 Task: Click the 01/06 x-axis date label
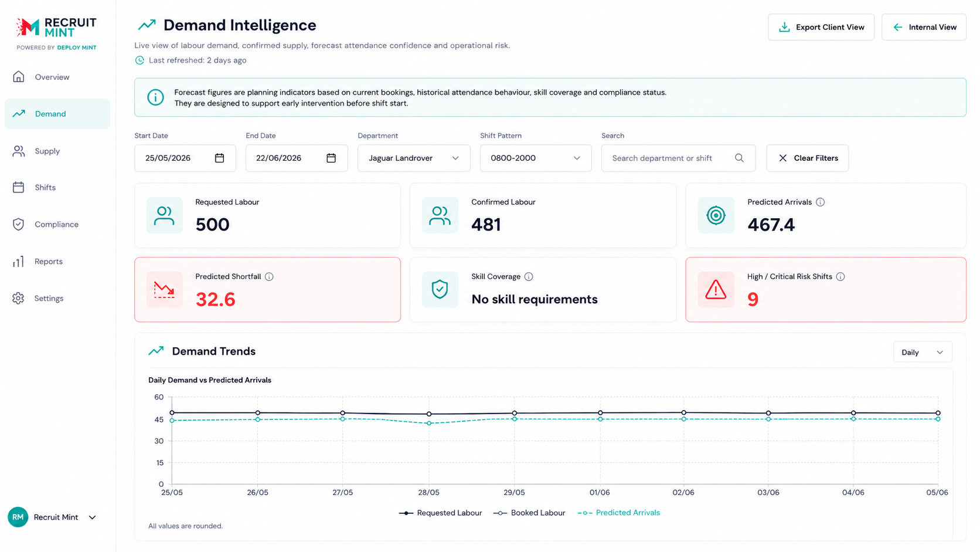tap(600, 492)
